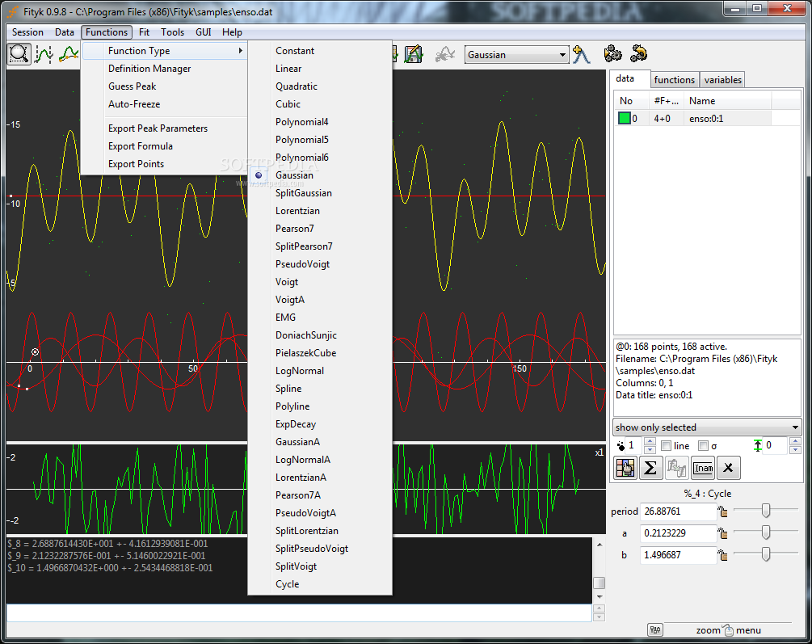Click the grayed-out strip background icon
This screenshot has width=812, height=644.
pyautogui.click(x=444, y=54)
